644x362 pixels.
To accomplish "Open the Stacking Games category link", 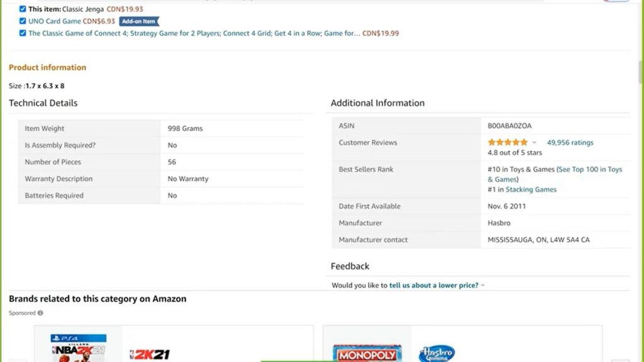I will pyautogui.click(x=531, y=189).
